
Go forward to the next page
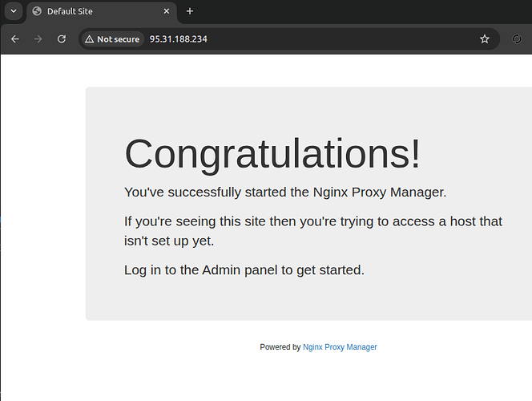pos(38,38)
